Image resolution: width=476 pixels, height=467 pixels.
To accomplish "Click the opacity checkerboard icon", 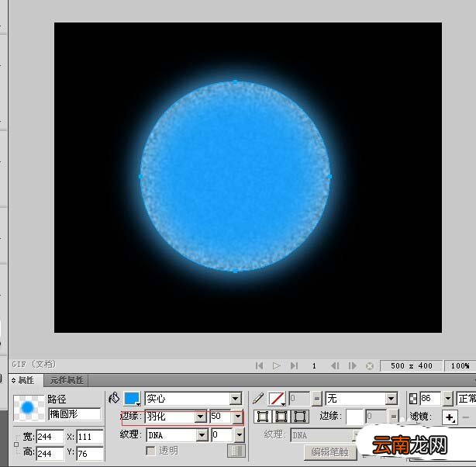I will (x=413, y=398).
